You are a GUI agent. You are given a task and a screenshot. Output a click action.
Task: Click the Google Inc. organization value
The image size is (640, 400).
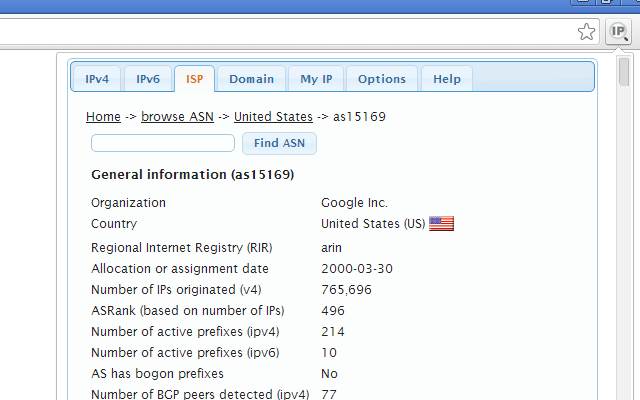[x=354, y=203]
